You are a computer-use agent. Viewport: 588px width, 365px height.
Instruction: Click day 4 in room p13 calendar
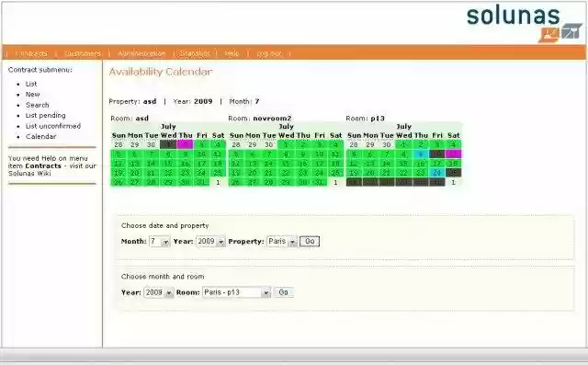point(453,144)
